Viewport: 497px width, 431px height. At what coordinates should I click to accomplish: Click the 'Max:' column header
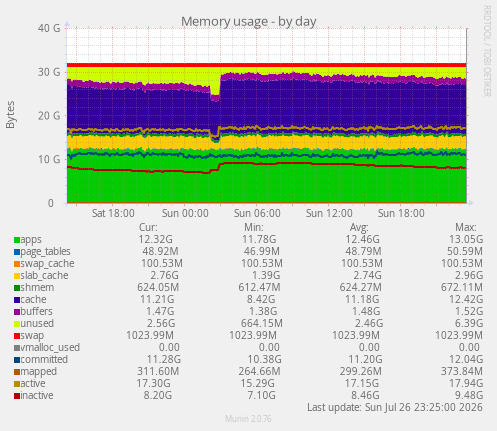coord(466,228)
